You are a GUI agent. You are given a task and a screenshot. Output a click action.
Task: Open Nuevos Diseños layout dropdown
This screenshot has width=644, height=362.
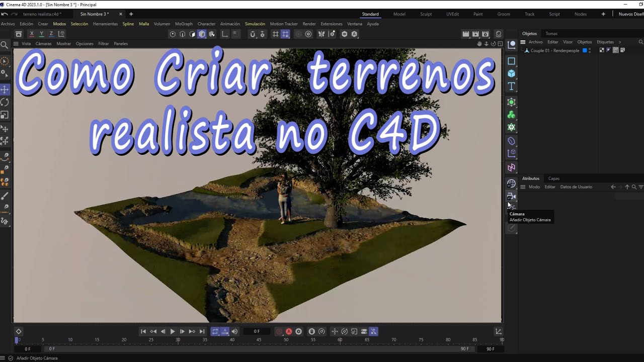click(631, 14)
